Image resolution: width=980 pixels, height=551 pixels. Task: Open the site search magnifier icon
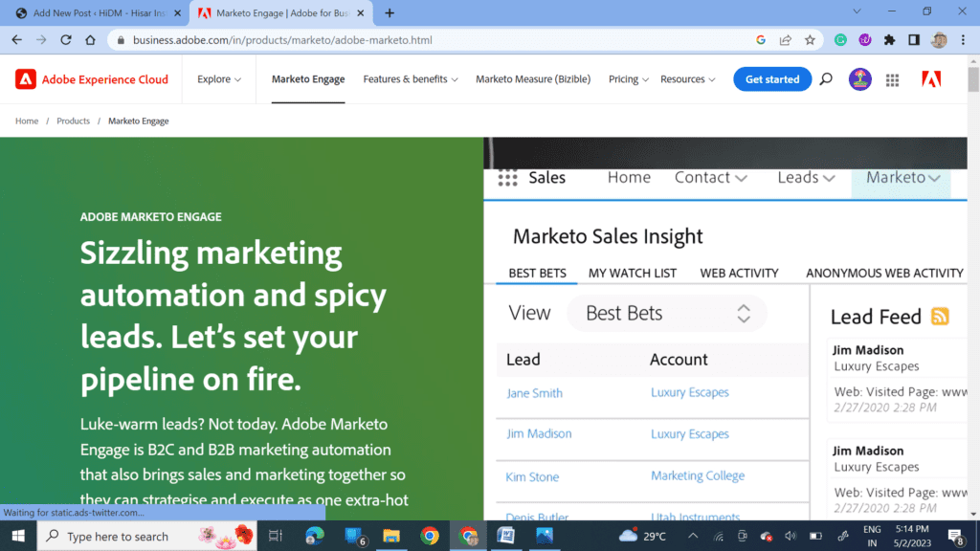[x=826, y=79]
